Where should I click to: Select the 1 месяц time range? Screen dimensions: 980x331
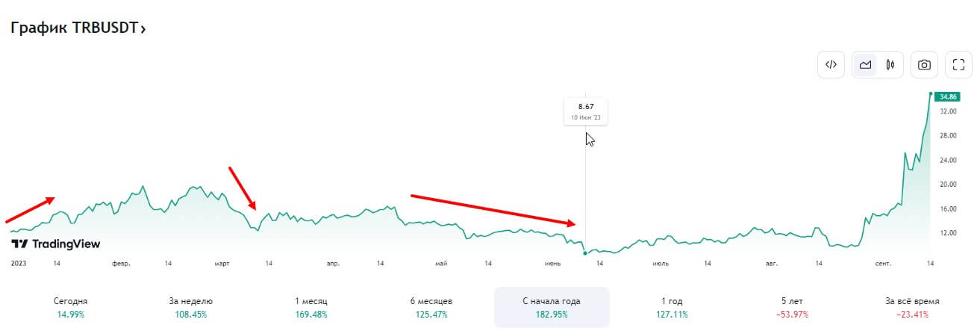coord(311,307)
